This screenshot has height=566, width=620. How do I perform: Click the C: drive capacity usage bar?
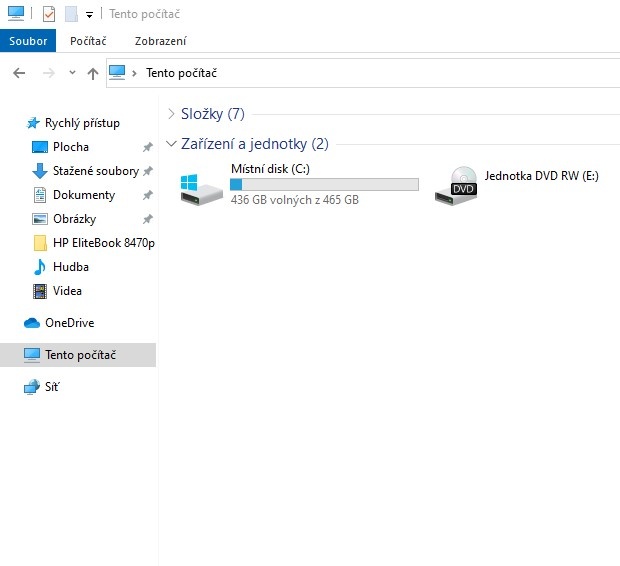pos(324,184)
